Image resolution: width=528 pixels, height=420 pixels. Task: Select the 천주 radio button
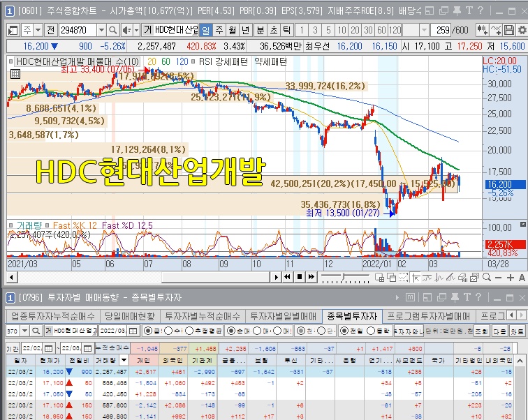pos(301,331)
